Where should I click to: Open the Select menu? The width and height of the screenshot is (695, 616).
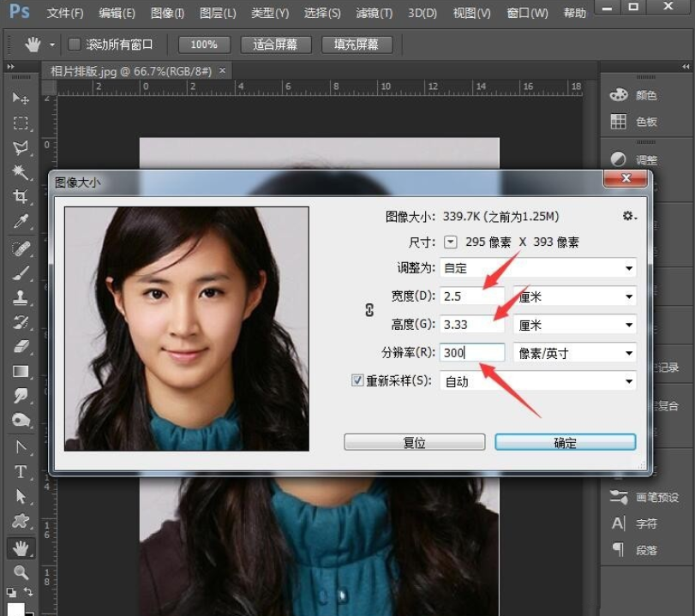click(322, 13)
